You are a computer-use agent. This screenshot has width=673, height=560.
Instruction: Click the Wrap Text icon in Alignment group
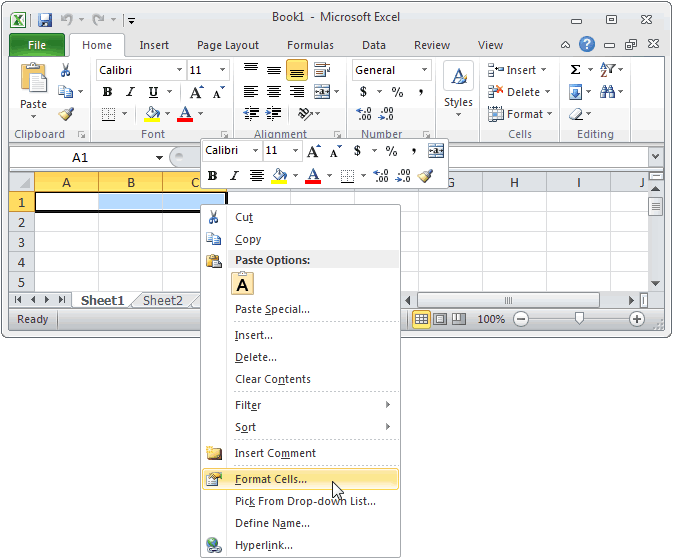[322, 70]
